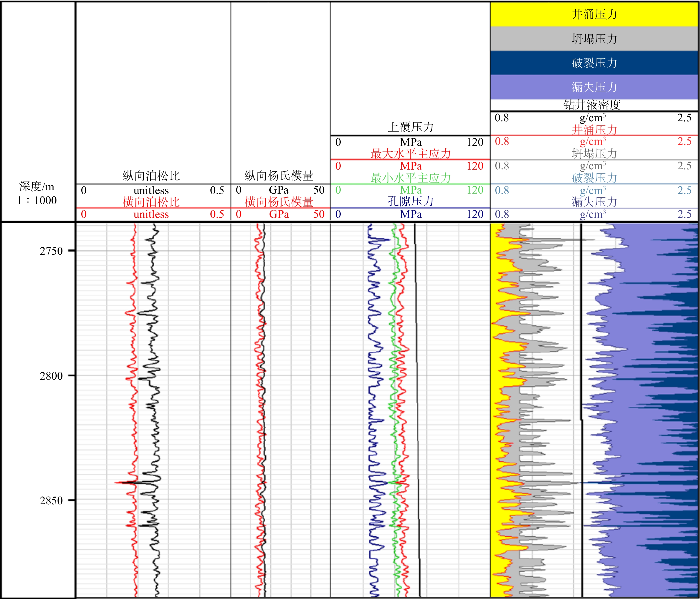Click the dark blue 破裂压力 legend swatch
This screenshot has height=599, width=700.
tap(594, 63)
